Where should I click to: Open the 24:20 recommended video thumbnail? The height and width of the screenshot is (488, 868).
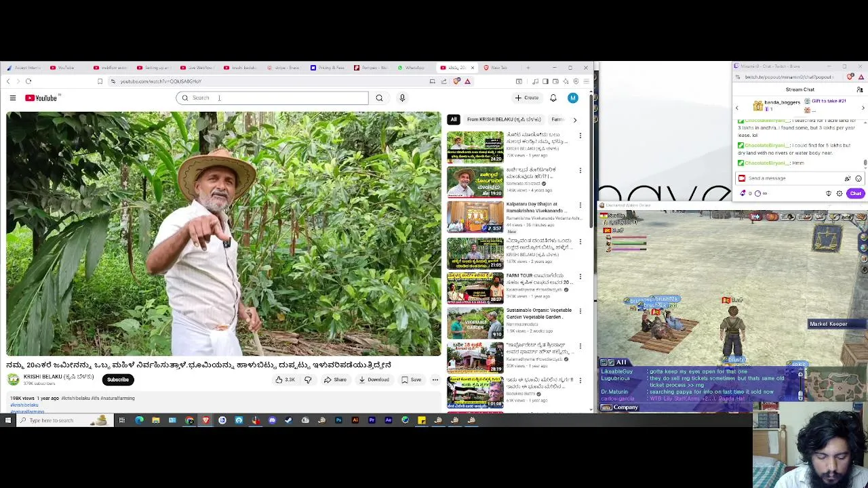click(x=475, y=147)
